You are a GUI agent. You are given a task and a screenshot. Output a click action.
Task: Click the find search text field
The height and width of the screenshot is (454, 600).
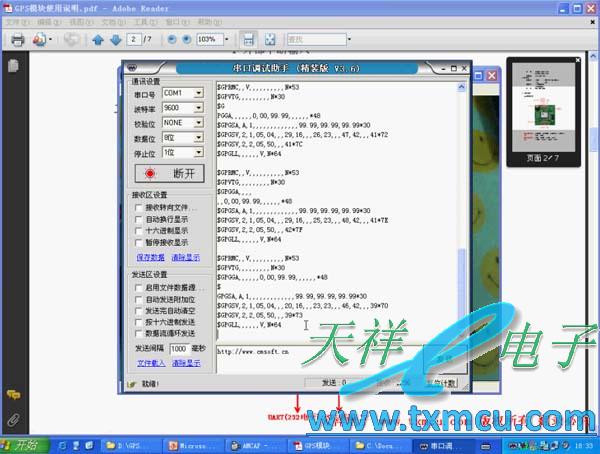coord(317,39)
